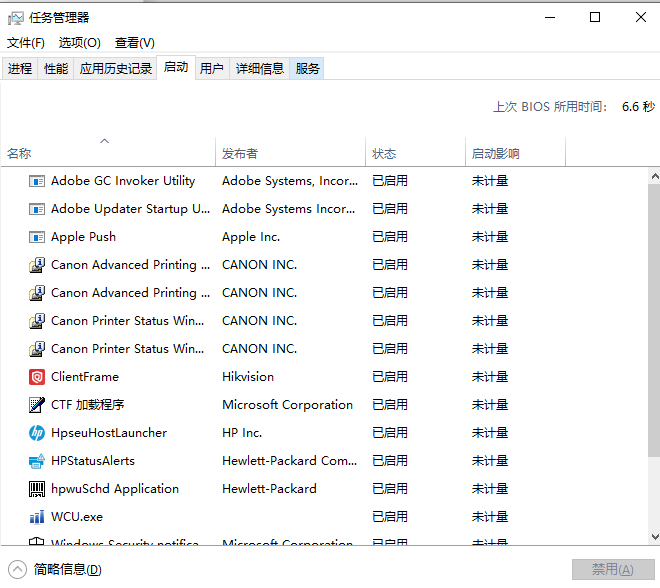
Task: Click the hpwuSchd Application barcode icon
Action: (37, 489)
